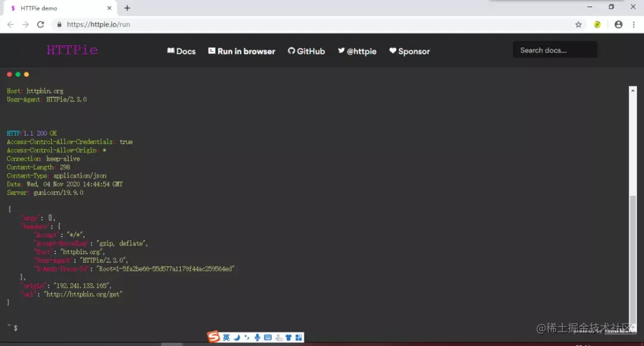Click the 'http://httpbin.org/get' url value
The image size is (644, 346).
tap(83, 294)
